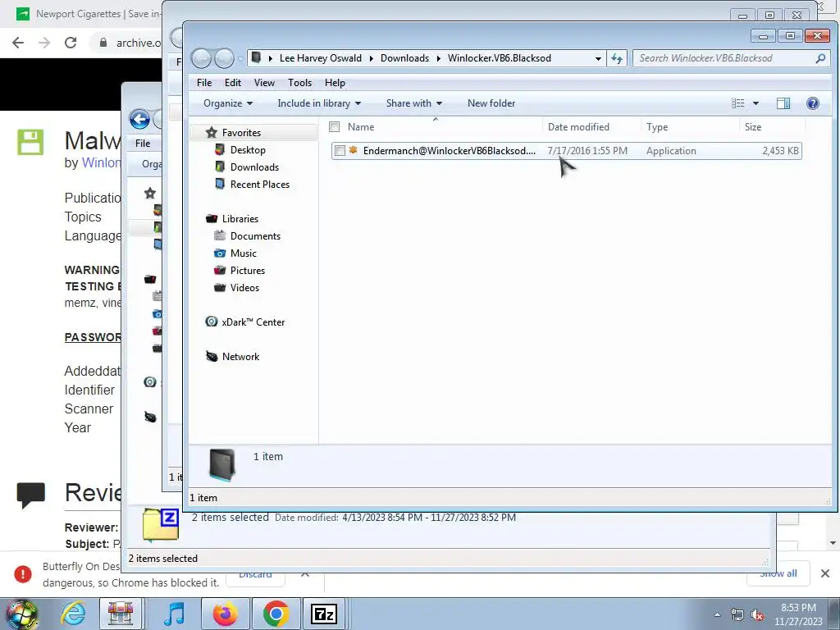Click the refresh button beside the address bar
The height and width of the screenshot is (630, 840).
[x=617, y=58]
